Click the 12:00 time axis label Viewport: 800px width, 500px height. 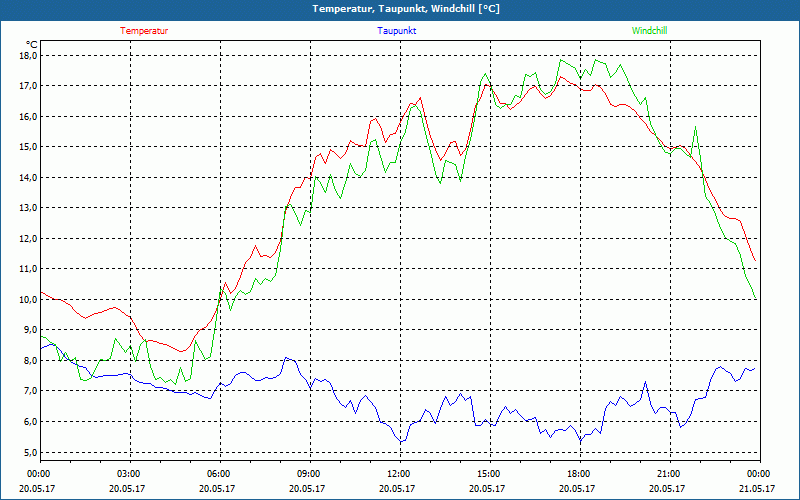[x=401, y=474]
